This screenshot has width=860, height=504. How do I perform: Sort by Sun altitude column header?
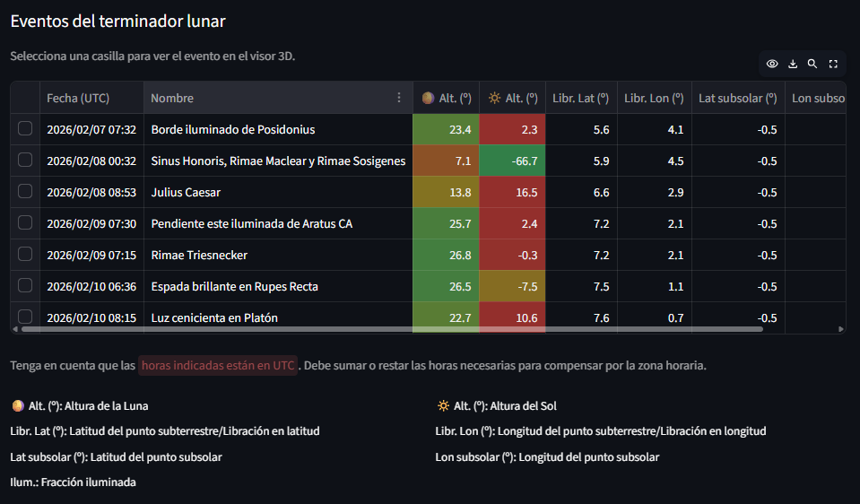pos(512,98)
